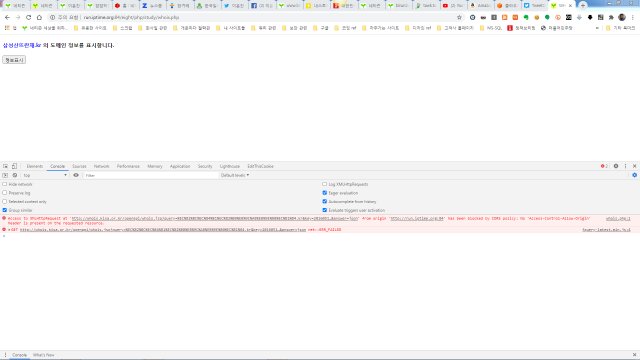Open the drawer three-dot menu at bottom left
Screen dimensions: 640x360
[x=5, y=355]
